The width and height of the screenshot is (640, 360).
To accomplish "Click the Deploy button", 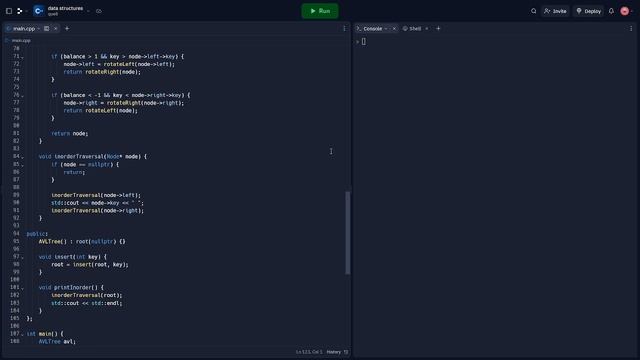I will pos(589,11).
